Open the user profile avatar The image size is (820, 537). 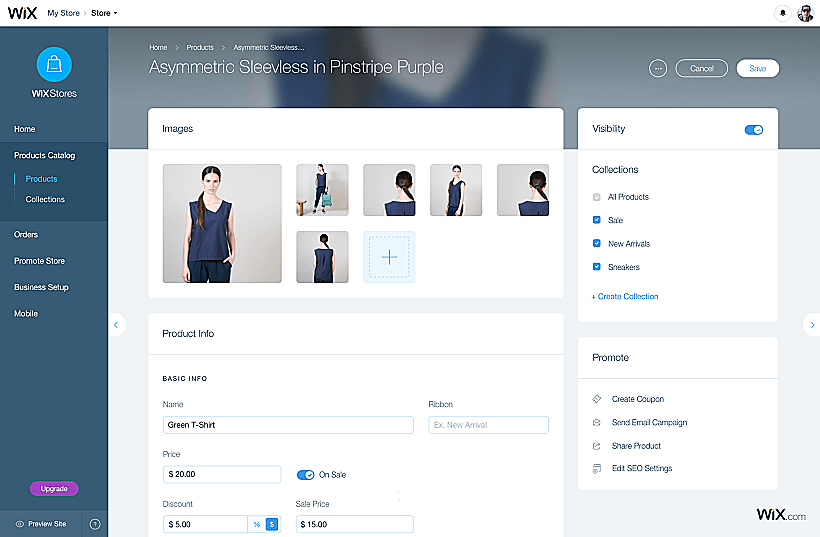(805, 13)
